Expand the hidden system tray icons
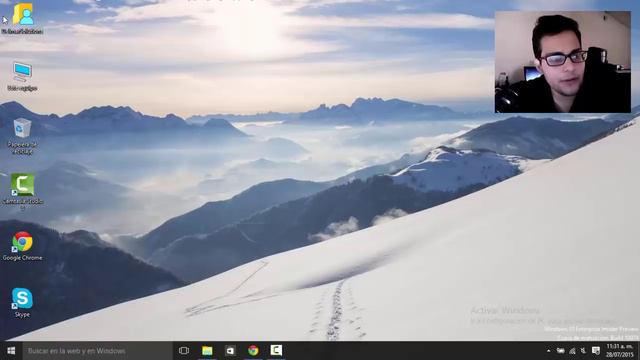Screen dimensions: 640x360 pos(548,351)
